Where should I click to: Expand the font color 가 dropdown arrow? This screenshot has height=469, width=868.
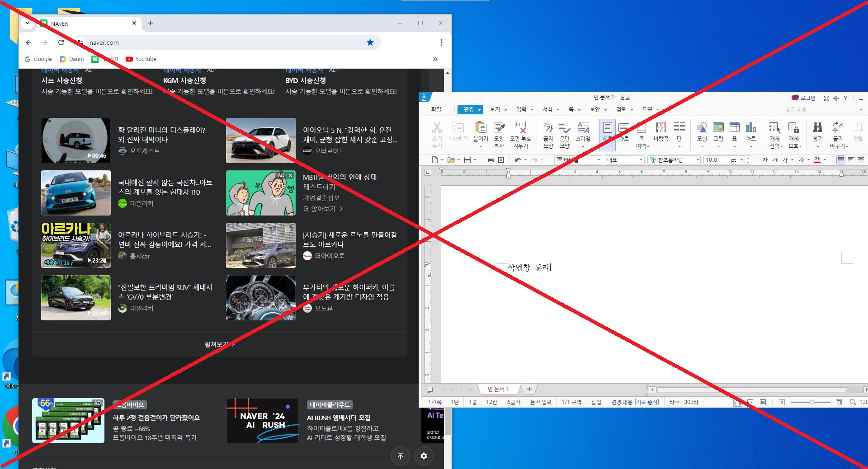(x=825, y=160)
